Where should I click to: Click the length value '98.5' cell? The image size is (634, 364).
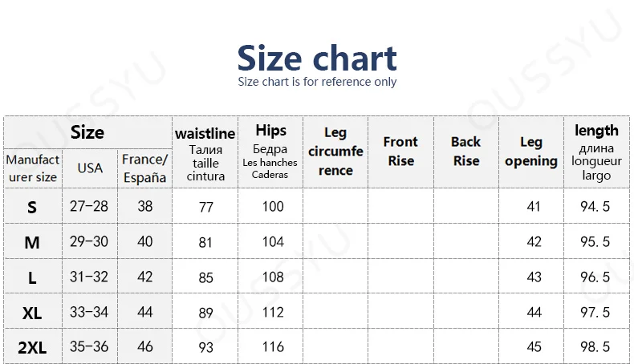(595, 348)
